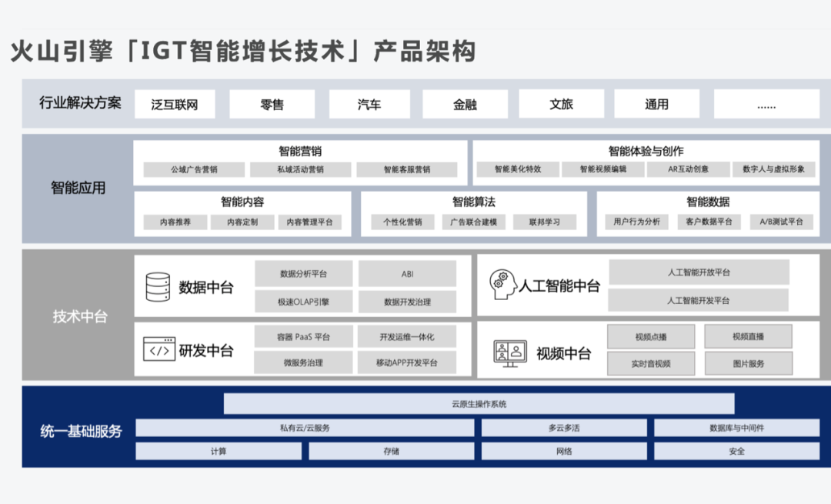This screenshot has height=504, width=831.
Task: Click the 实时音视频 box
Action: pos(651,363)
